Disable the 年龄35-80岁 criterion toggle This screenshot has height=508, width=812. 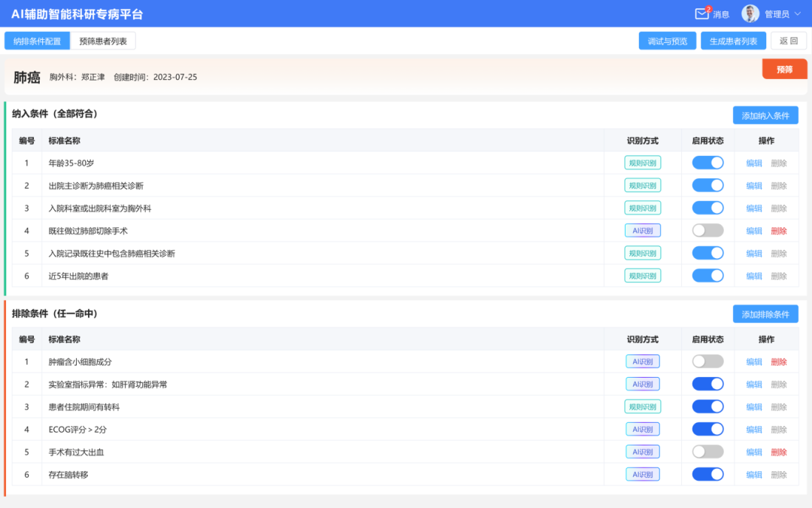(707, 163)
